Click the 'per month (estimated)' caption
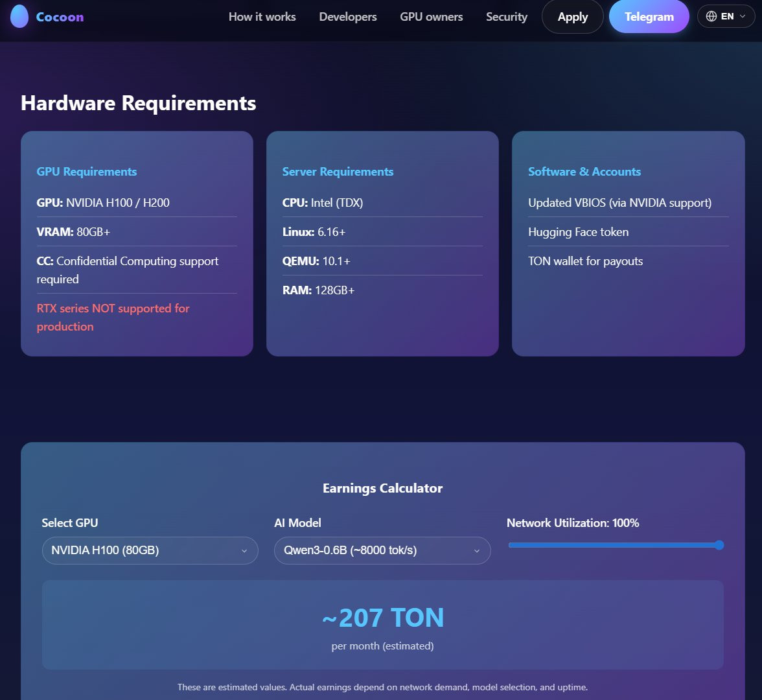 (x=382, y=646)
